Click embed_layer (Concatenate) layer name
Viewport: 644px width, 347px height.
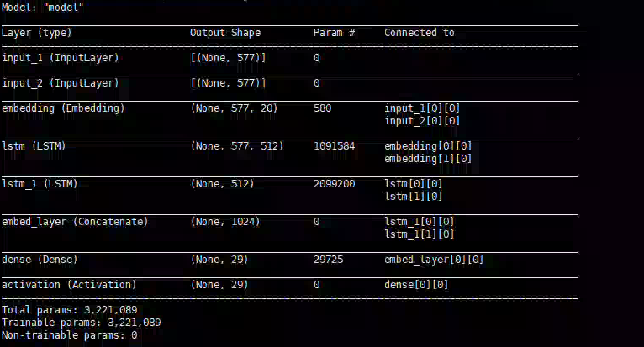coord(75,222)
